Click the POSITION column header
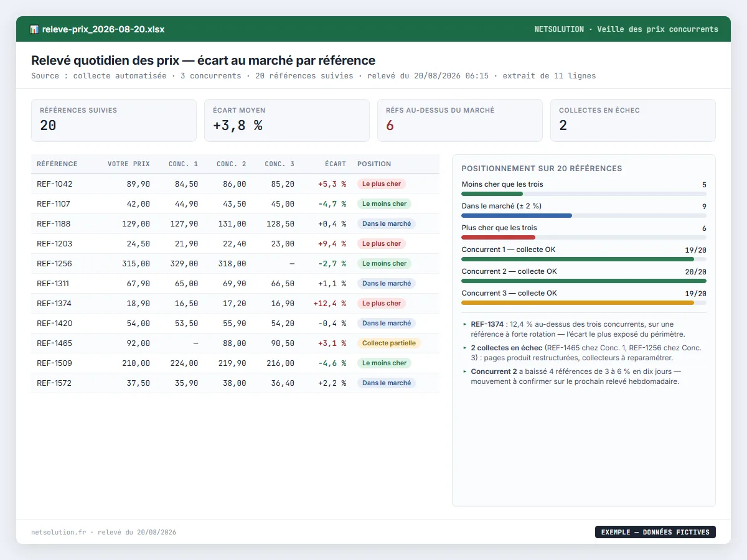The width and height of the screenshot is (747, 560). (374, 164)
